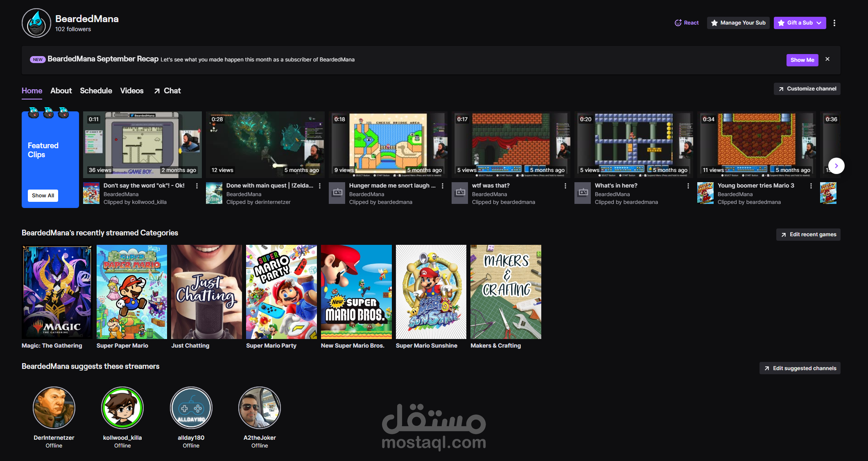Open allday180 streamer avatar
The height and width of the screenshot is (461, 868).
click(191, 408)
